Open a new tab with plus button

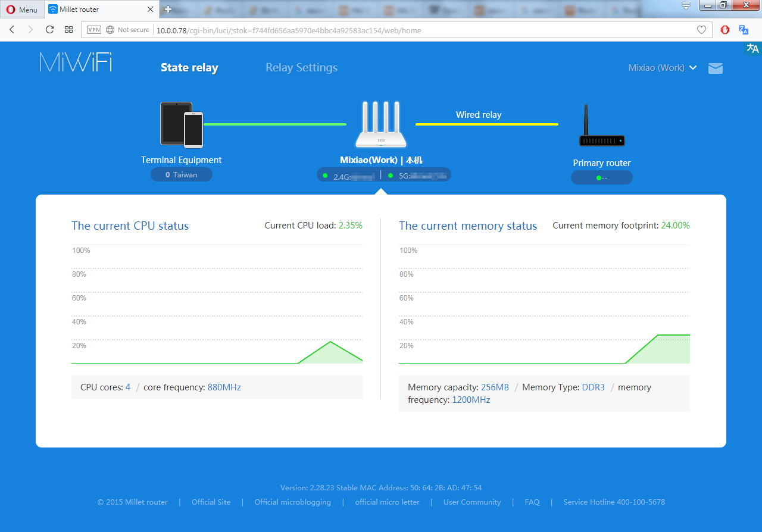[168, 10]
